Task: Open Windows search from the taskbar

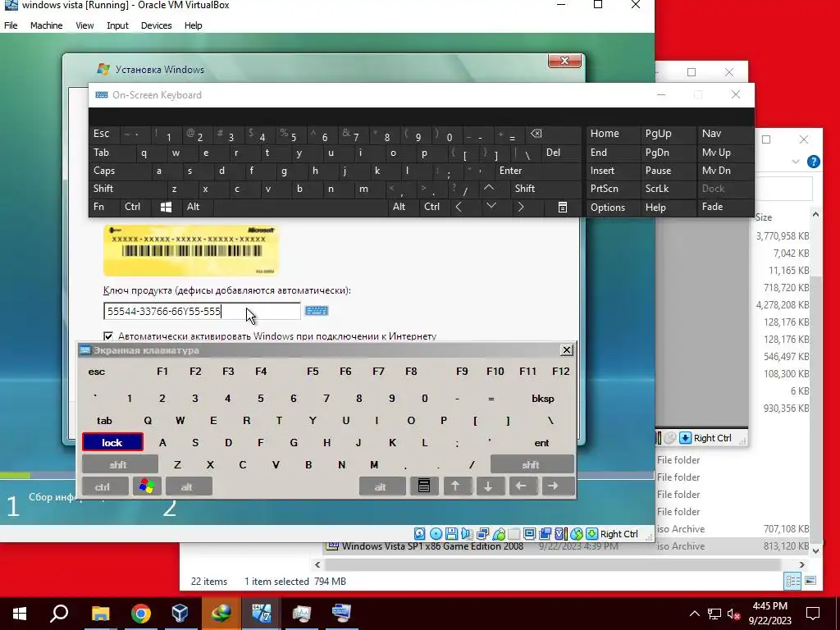Action: tap(59, 614)
